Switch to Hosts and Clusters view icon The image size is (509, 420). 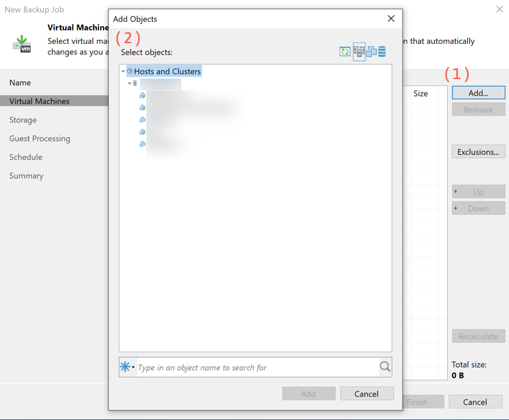[359, 52]
